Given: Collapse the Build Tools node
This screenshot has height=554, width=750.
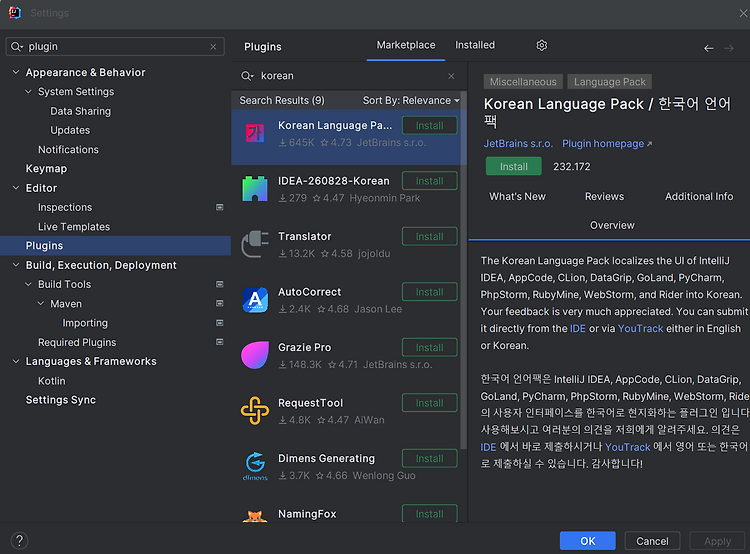Looking at the screenshot, I should pos(28,284).
